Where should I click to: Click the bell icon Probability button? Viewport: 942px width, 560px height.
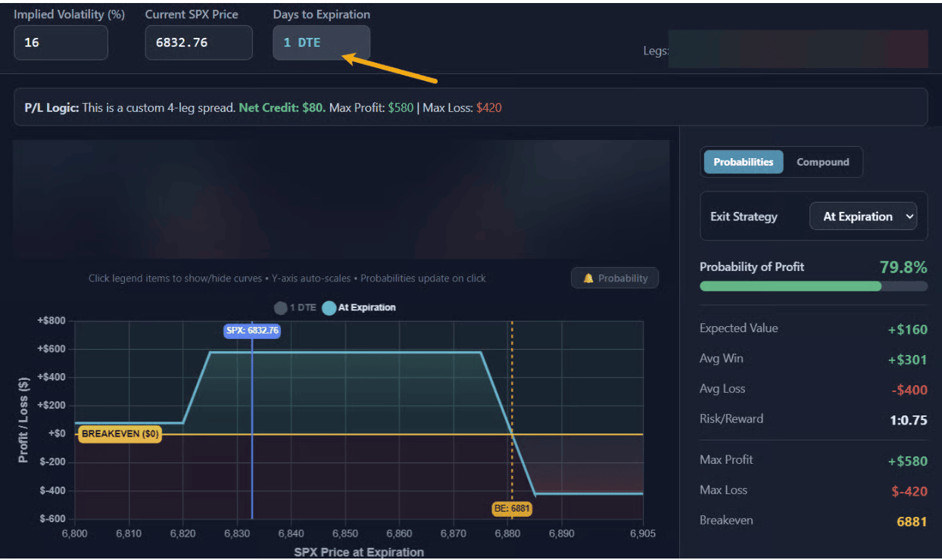614,278
